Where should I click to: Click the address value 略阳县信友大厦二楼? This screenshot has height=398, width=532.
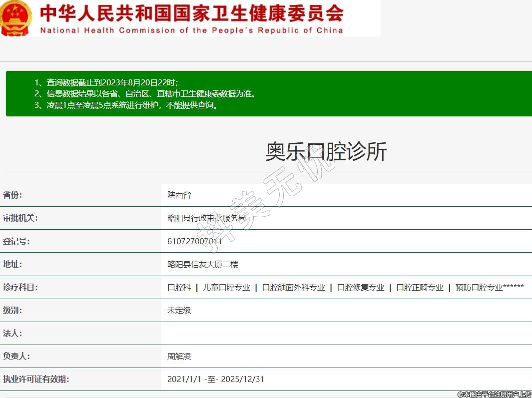tap(202, 264)
